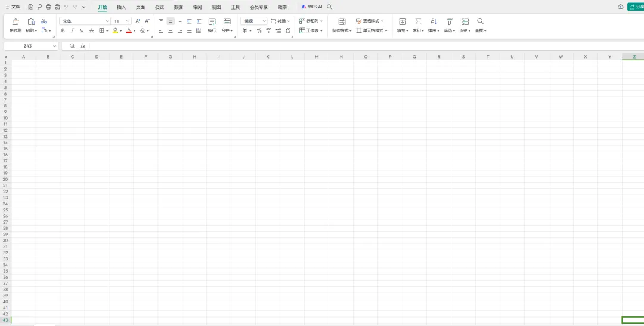Click the Convert (转换) button
Viewport: 644px width, 326px height.
click(280, 21)
